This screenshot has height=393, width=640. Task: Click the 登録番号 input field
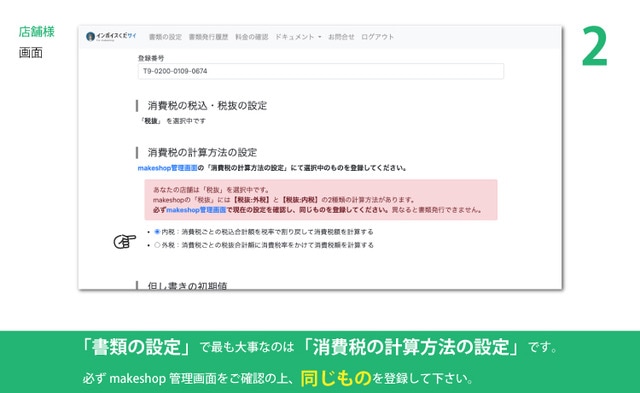(x=321, y=71)
